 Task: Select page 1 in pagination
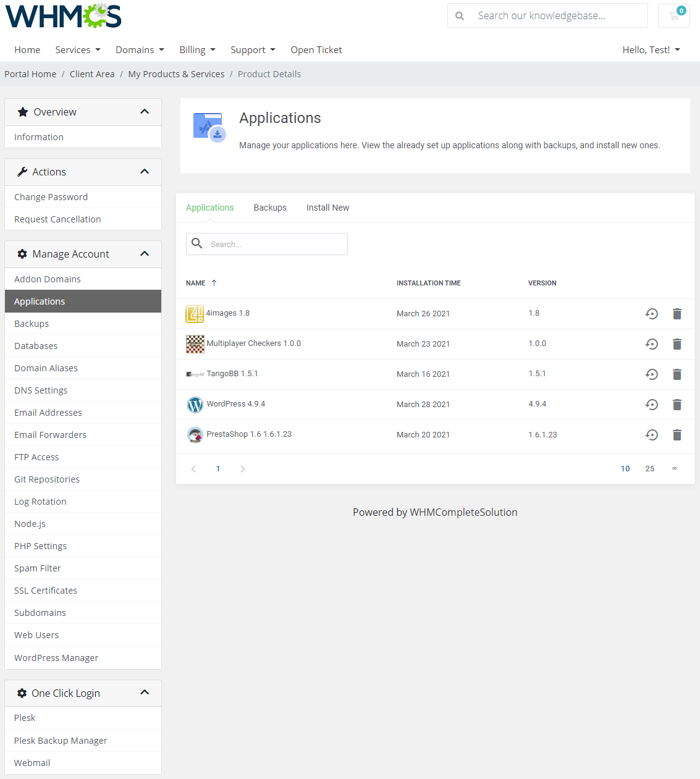[218, 469]
